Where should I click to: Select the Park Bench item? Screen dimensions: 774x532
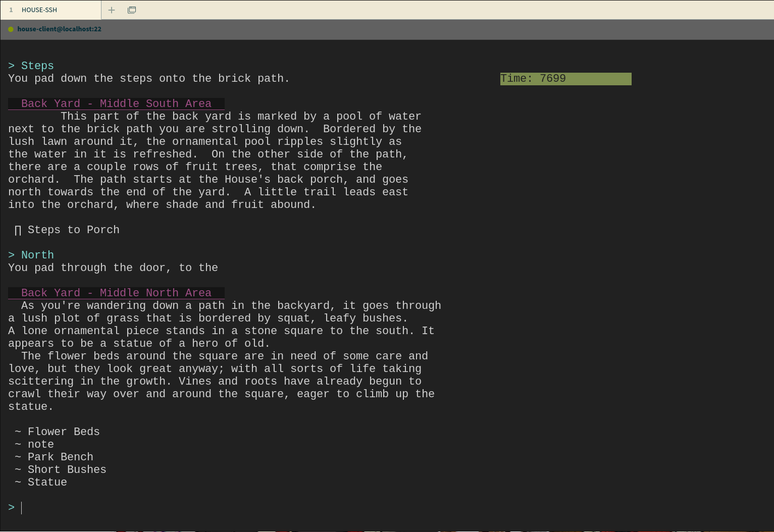click(60, 457)
